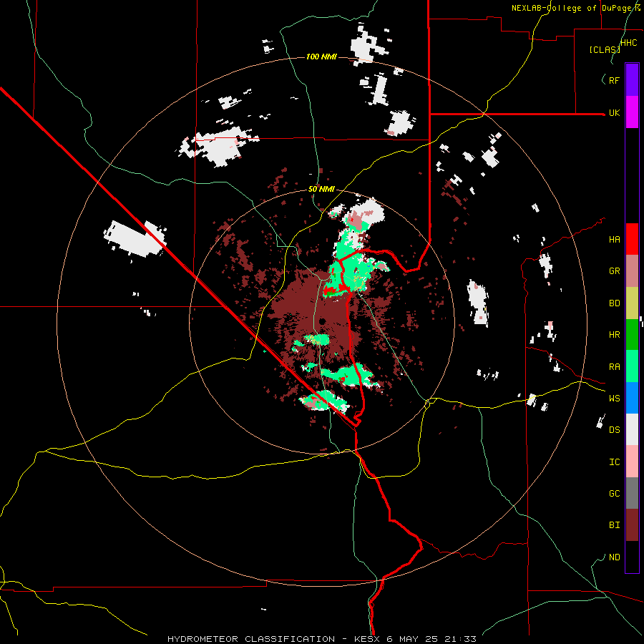Click the UK legend label
The height and width of the screenshot is (644, 644).
[x=614, y=112]
